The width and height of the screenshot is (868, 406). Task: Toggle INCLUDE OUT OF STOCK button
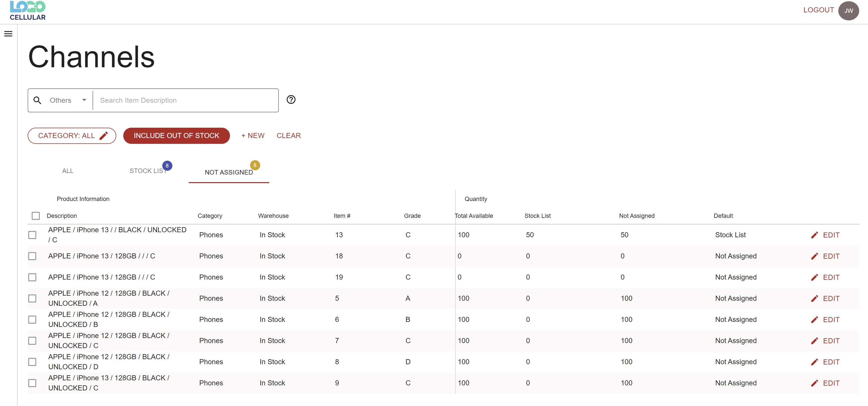(x=177, y=136)
